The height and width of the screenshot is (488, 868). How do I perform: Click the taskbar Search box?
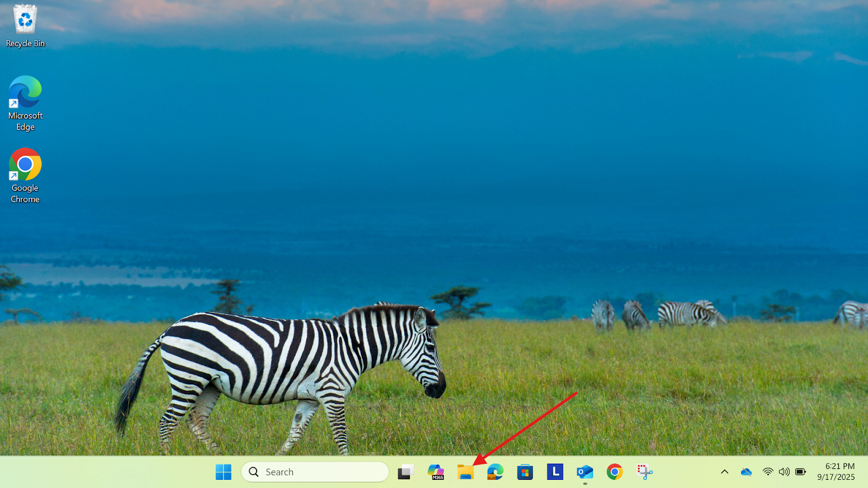tap(315, 472)
